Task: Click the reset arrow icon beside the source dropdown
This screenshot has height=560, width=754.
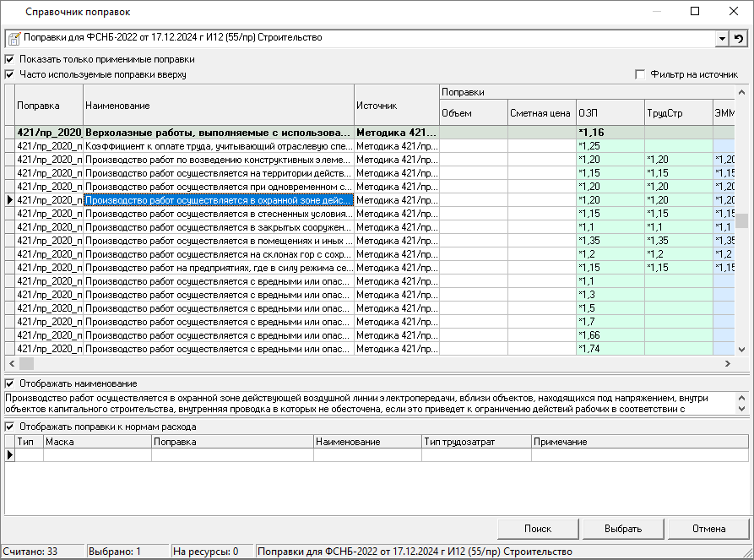Action: 739,39
